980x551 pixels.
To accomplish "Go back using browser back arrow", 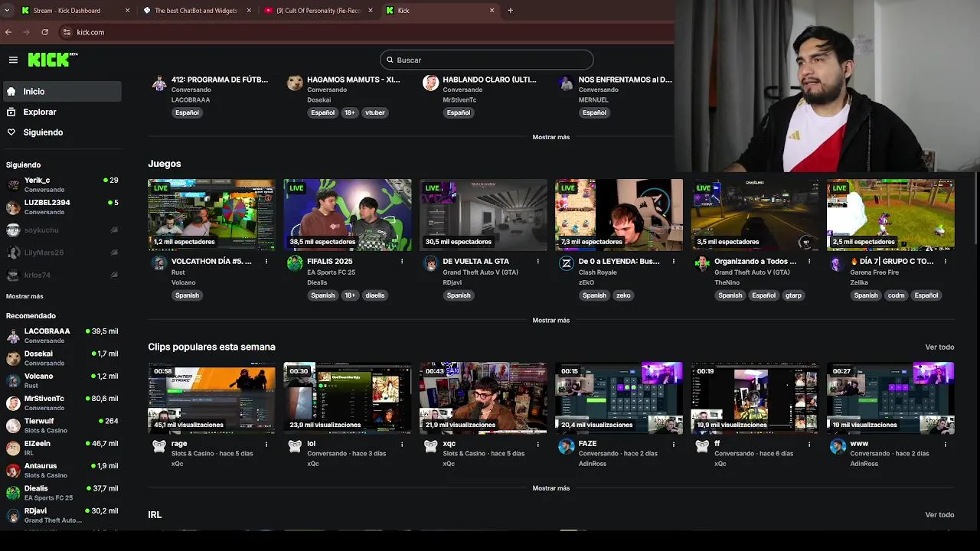I will [8, 32].
